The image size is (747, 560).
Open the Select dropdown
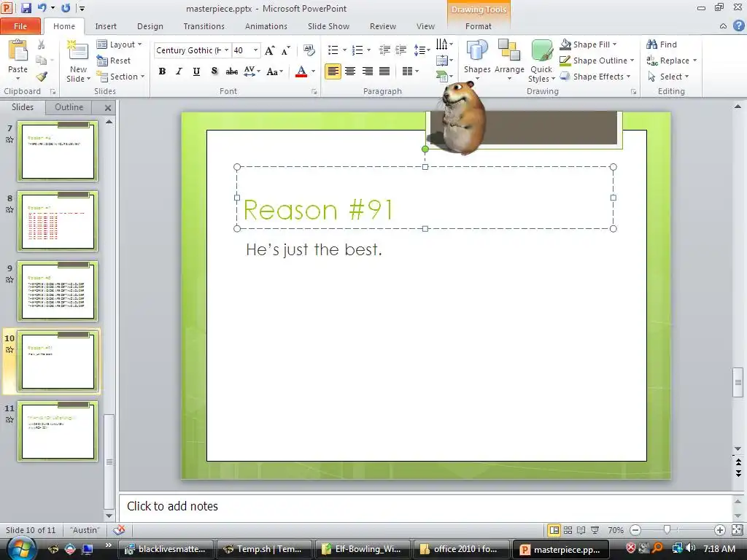point(668,77)
